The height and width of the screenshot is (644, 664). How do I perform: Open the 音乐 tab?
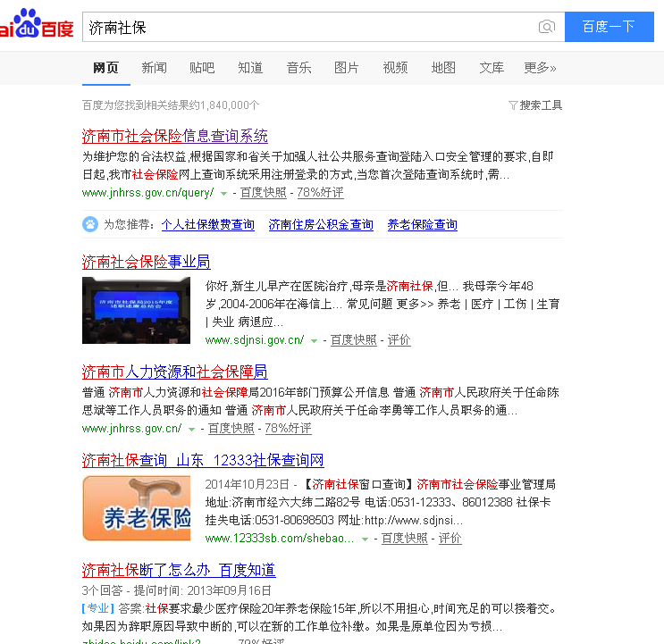click(x=298, y=68)
